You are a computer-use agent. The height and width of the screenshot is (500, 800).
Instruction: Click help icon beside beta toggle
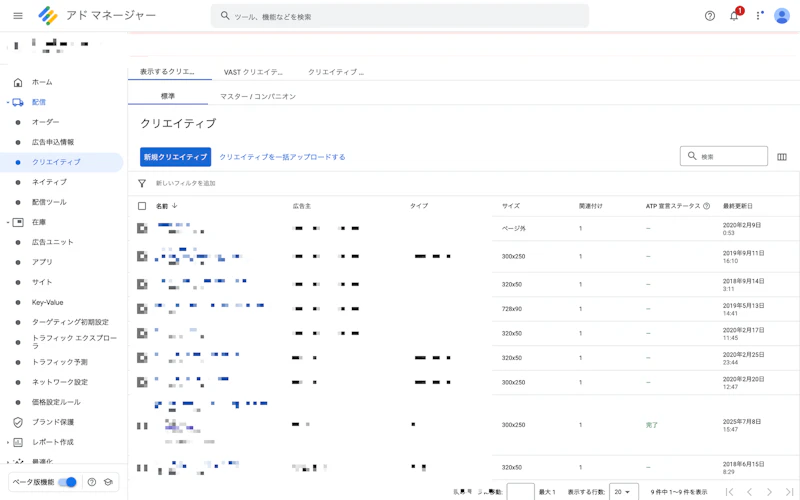92,482
